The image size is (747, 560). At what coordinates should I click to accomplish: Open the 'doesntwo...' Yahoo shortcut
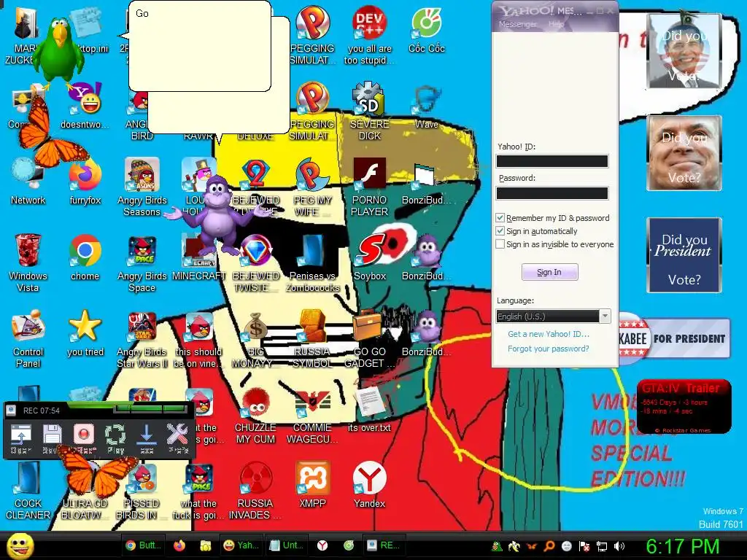point(85,106)
